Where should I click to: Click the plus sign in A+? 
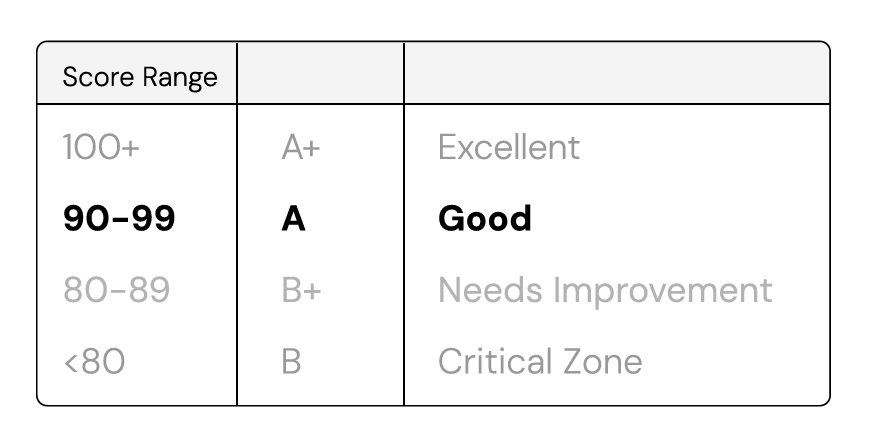tap(313, 149)
